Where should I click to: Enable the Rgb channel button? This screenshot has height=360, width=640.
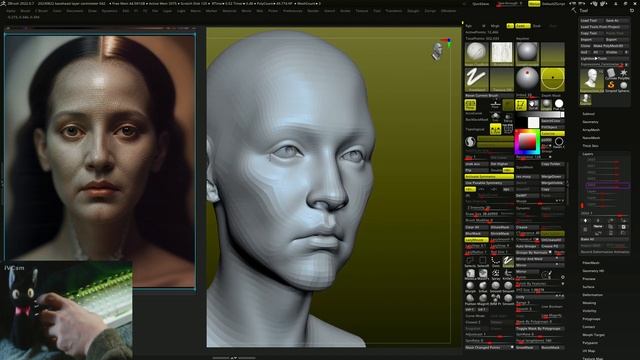[x=469, y=26]
